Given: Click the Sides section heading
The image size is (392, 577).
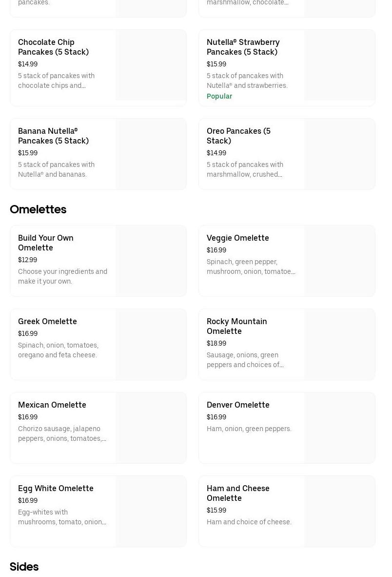Looking at the screenshot, I should point(24,567).
